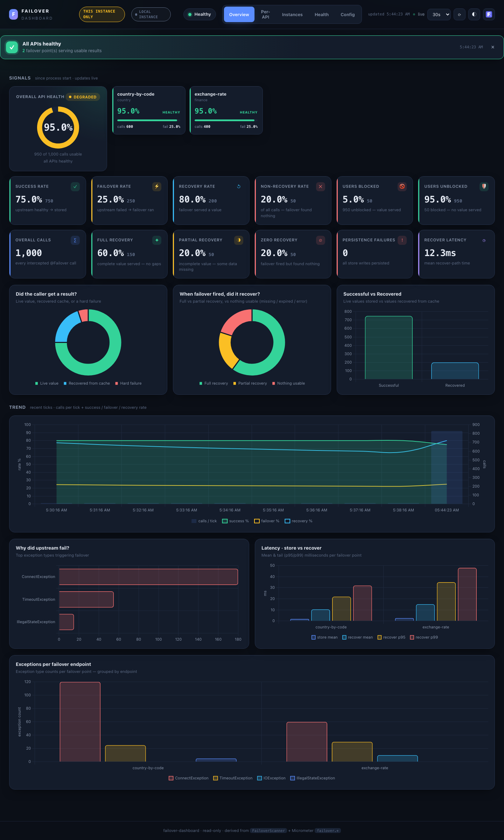This screenshot has height=840, width=504.
Task: Click the Users Unblocked shield icon
Action: tap(484, 187)
